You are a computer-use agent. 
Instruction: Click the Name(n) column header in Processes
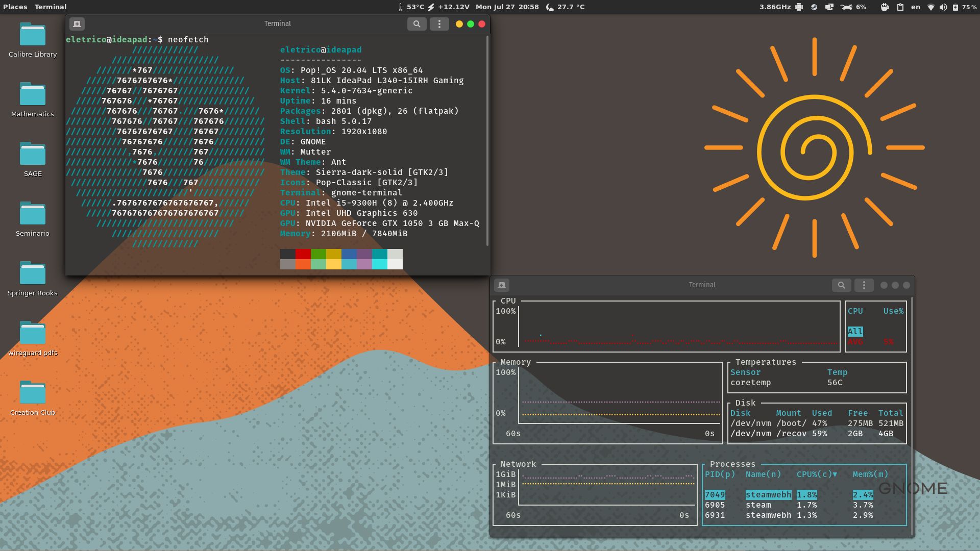click(763, 474)
